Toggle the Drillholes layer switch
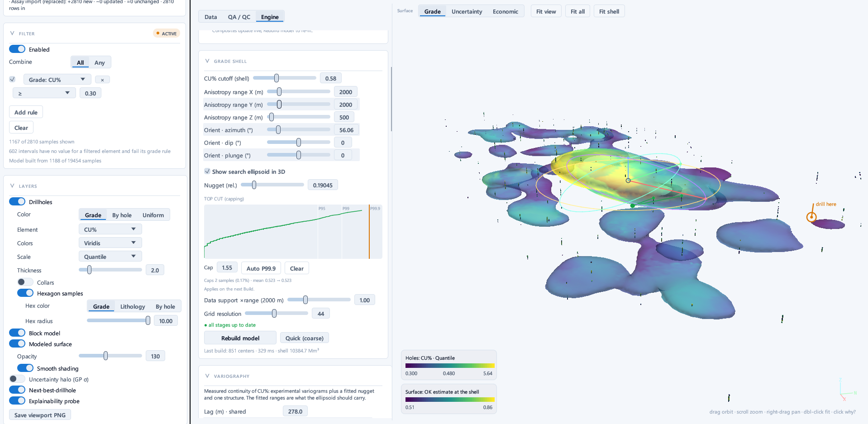The width and height of the screenshot is (868, 424). [x=17, y=201]
